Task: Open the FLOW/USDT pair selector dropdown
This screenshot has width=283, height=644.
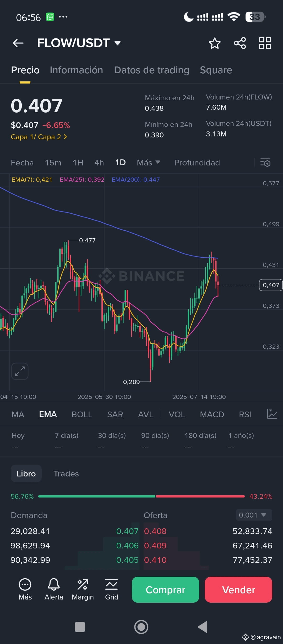Action: pyautogui.click(x=79, y=43)
